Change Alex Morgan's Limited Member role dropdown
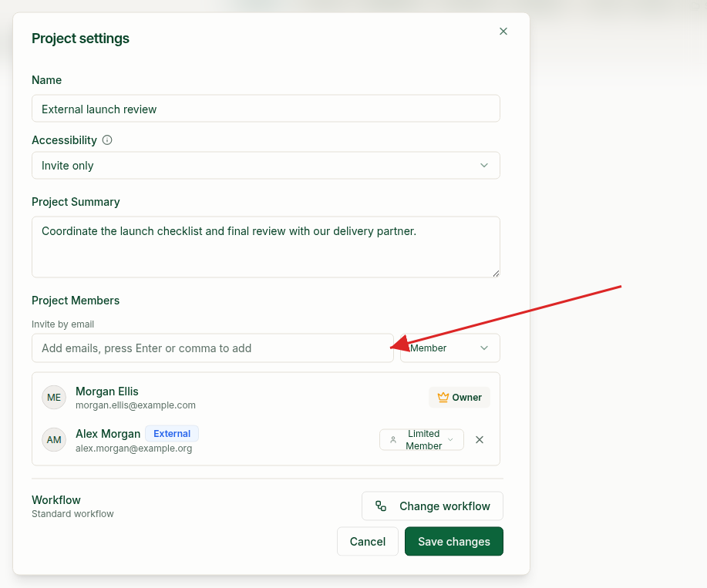 pos(422,440)
